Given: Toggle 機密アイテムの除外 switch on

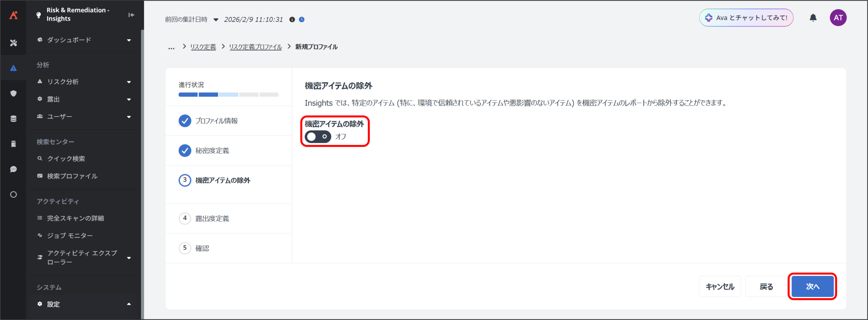Looking at the screenshot, I should click(x=318, y=137).
